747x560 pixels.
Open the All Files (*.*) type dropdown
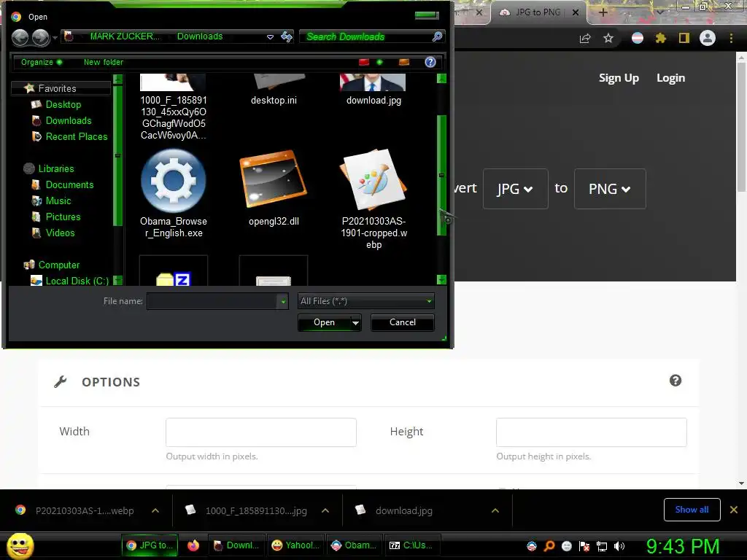[x=366, y=301]
